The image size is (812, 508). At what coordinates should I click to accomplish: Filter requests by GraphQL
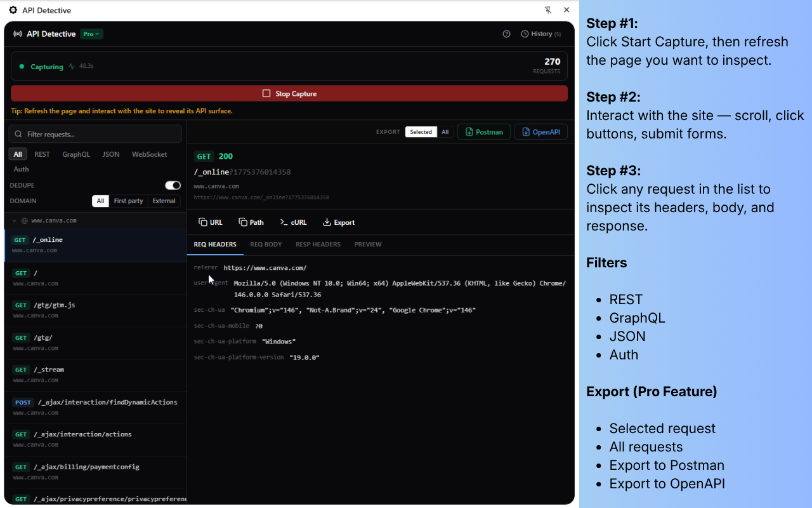(x=76, y=154)
